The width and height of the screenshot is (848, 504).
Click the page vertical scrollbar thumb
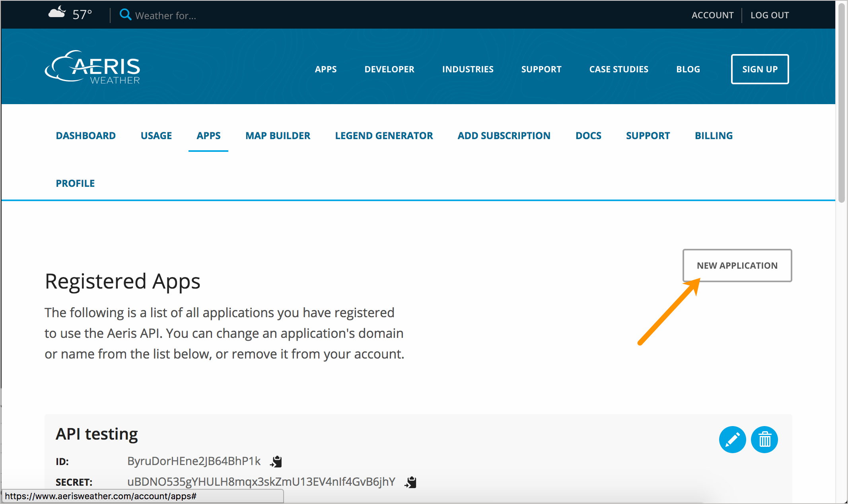click(841, 103)
